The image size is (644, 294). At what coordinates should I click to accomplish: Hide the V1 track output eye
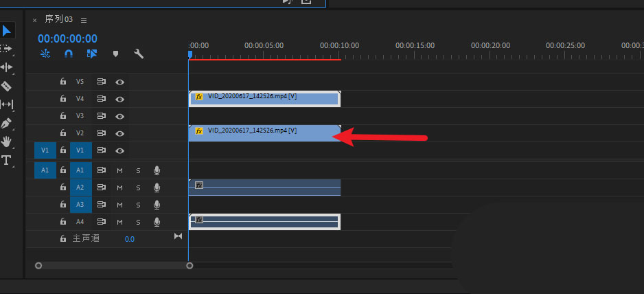[x=119, y=151]
